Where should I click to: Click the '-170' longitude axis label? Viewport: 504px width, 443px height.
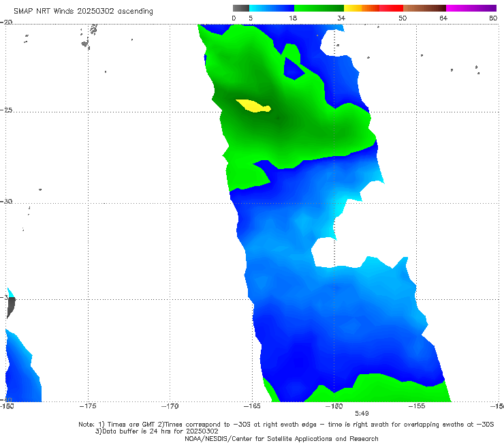click(170, 406)
